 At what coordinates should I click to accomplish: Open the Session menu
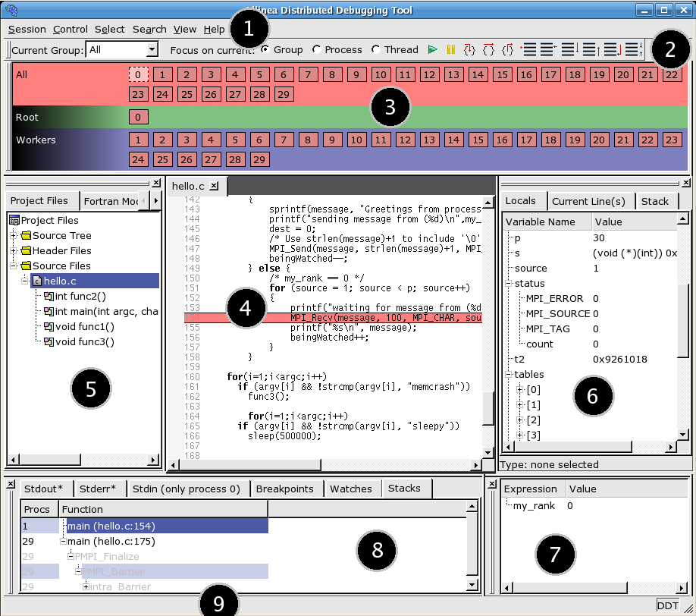pos(27,30)
